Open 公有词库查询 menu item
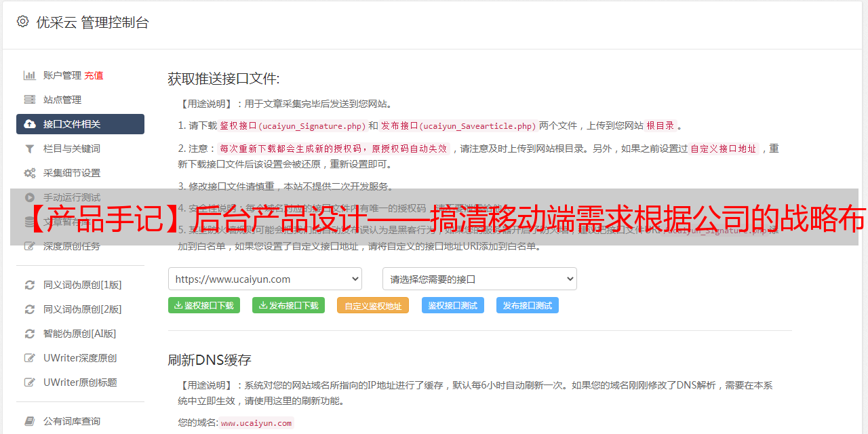868x434 pixels. pyautogui.click(x=72, y=421)
